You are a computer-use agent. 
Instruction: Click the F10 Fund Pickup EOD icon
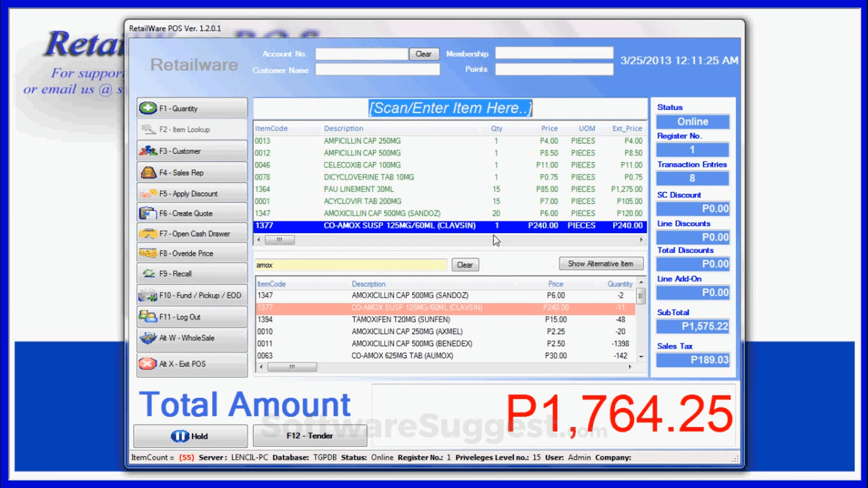click(147, 295)
